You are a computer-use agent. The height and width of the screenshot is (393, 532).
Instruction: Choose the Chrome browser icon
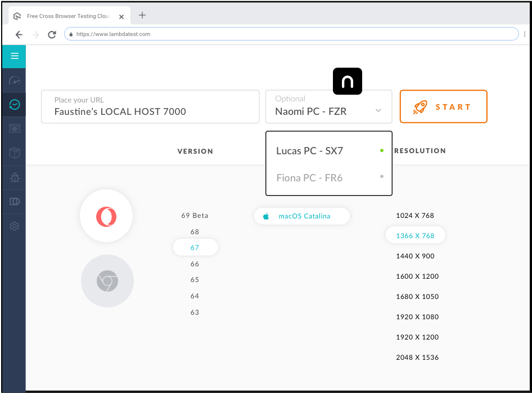click(x=107, y=281)
